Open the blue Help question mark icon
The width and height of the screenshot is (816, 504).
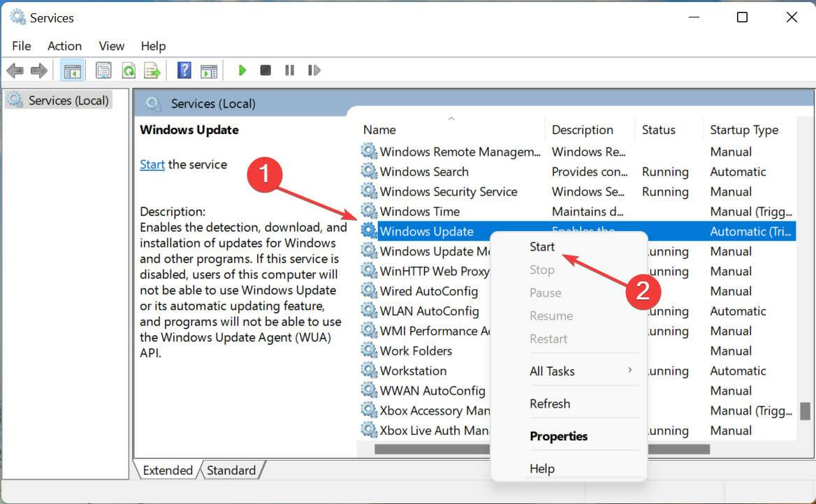coord(184,71)
